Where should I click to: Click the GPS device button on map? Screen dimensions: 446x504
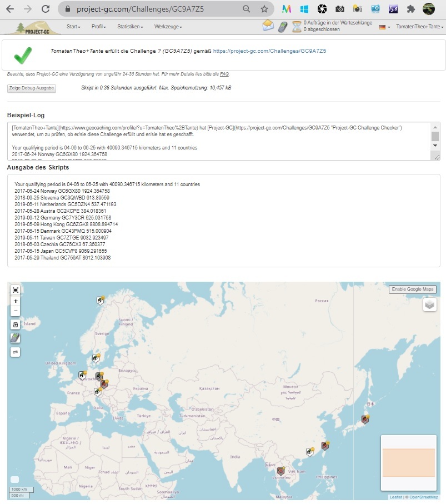(16, 338)
